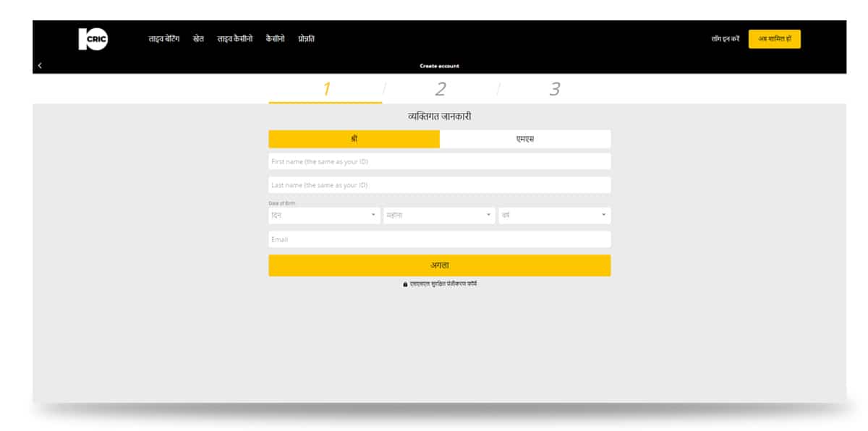Viewport: 868px width, 431px height.
Task: Open the महीना month dropdown
Action: 440,215
